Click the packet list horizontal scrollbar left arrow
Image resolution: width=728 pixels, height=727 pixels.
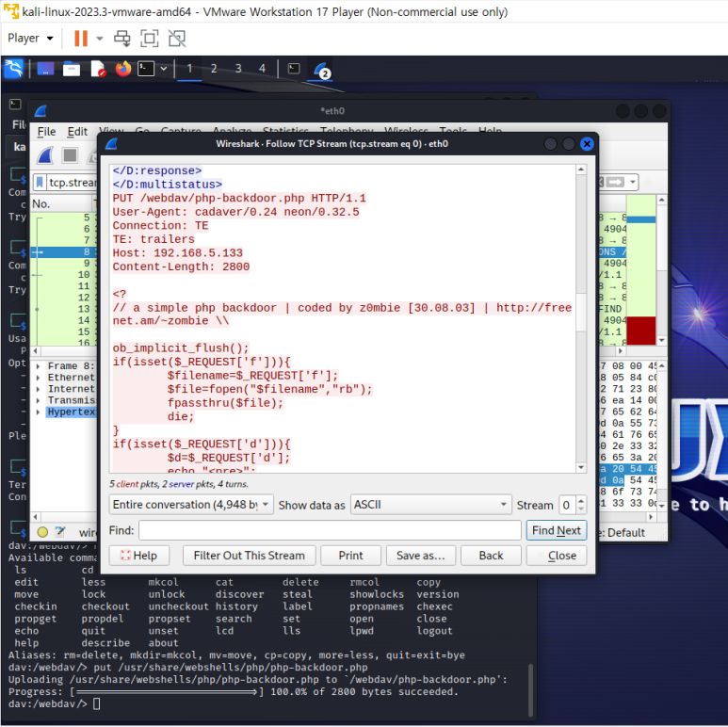pyautogui.click(x=35, y=351)
